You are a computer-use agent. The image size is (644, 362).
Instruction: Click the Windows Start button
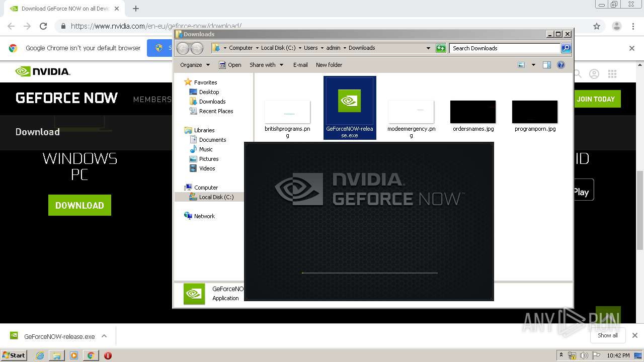14,355
